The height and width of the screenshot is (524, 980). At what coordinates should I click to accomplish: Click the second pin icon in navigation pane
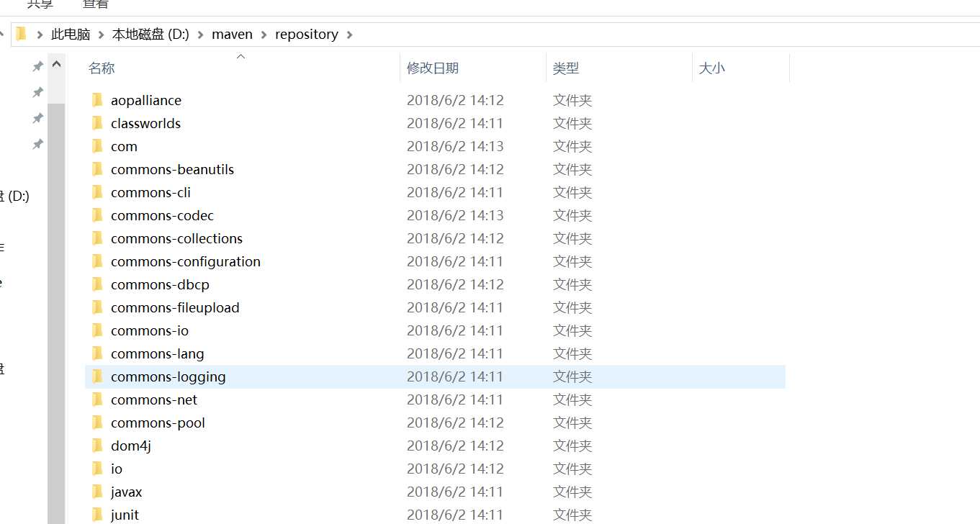[37, 92]
